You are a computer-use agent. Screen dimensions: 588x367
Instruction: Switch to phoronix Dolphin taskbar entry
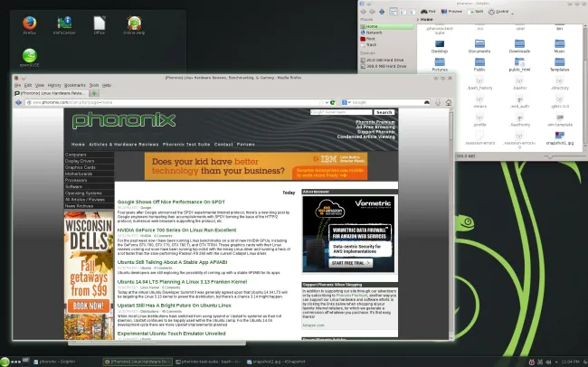coord(54,362)
